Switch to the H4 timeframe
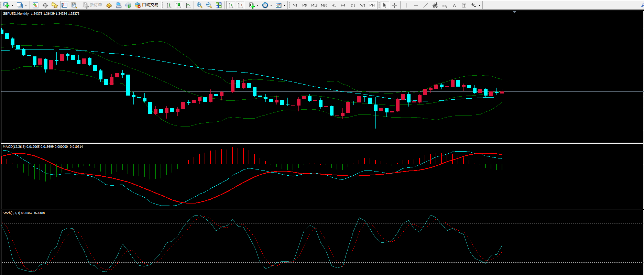 point(343,5)
